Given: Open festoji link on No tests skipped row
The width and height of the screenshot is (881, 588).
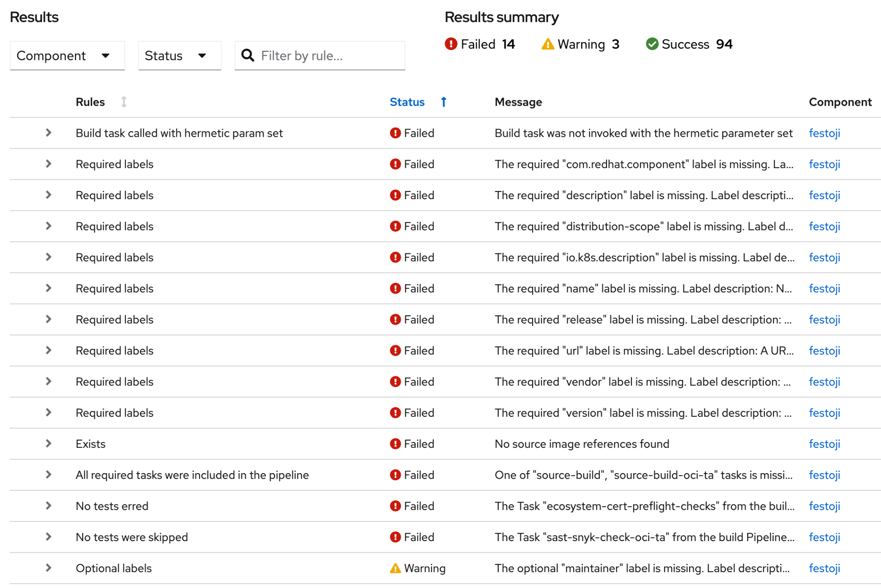Looking at the screenshot, I should pyautogui.click(x=824, y=537).
